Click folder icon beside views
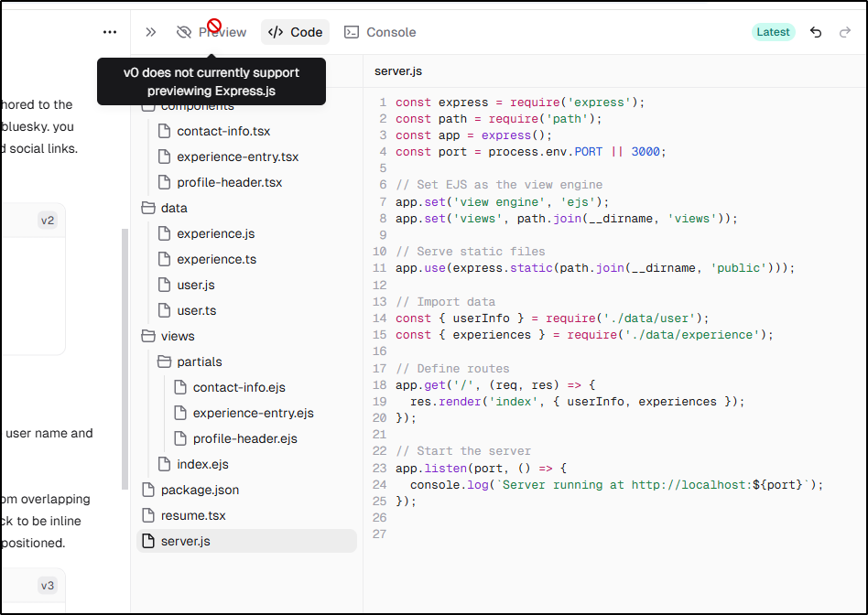 (x=147, y=336)
